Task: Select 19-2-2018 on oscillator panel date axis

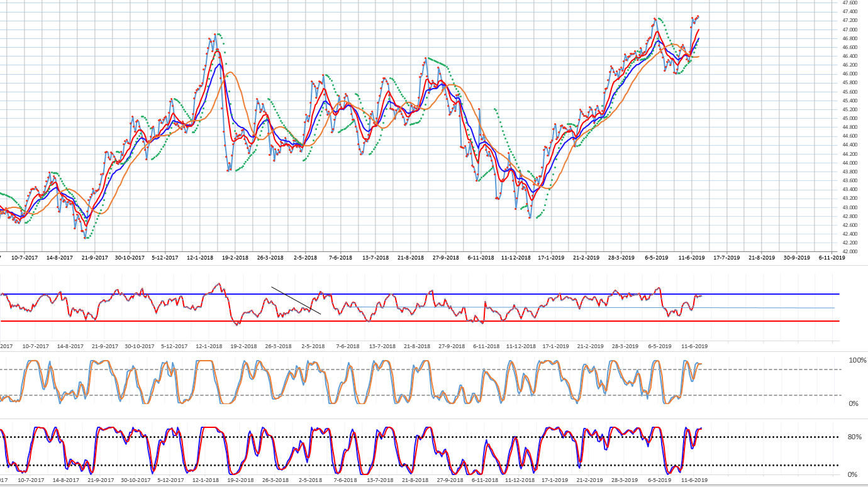Action: [243, 346]
